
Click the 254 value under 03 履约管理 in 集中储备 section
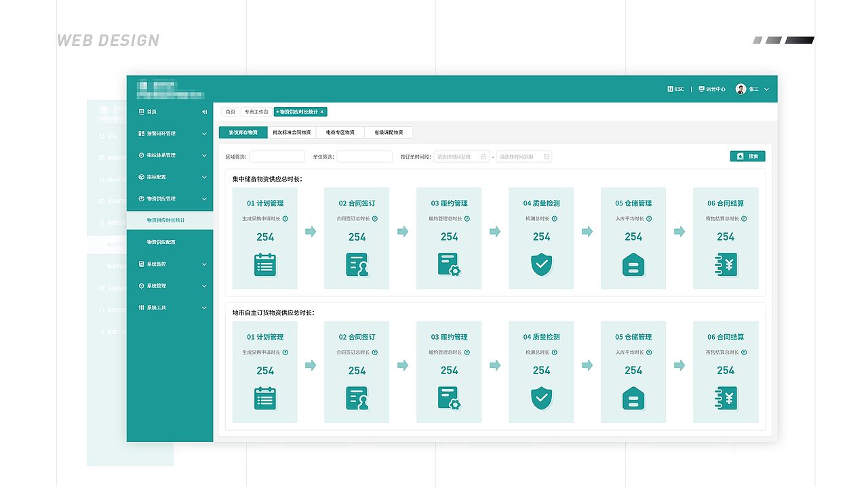coord(450,237)
